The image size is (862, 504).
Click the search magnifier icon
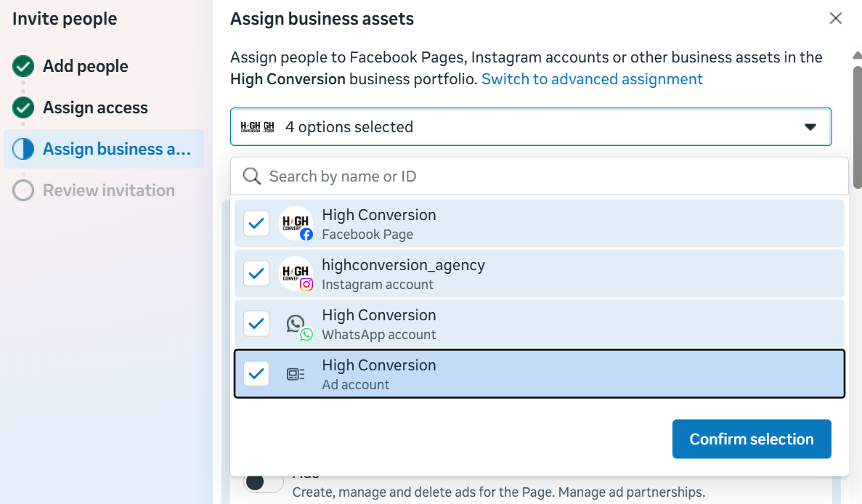tap(251, 176)
